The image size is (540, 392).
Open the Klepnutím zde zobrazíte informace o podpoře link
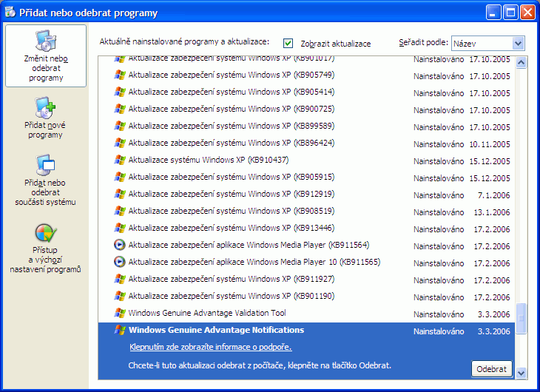[x=210, y=347]
